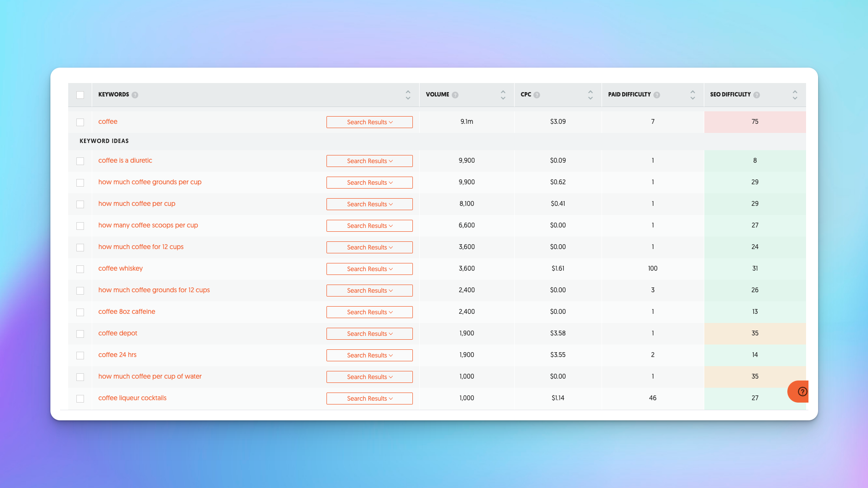The image size is (868, 488).
Task: Open 'coffee 24 hrs' keyword link
Action: pos(117,355)
